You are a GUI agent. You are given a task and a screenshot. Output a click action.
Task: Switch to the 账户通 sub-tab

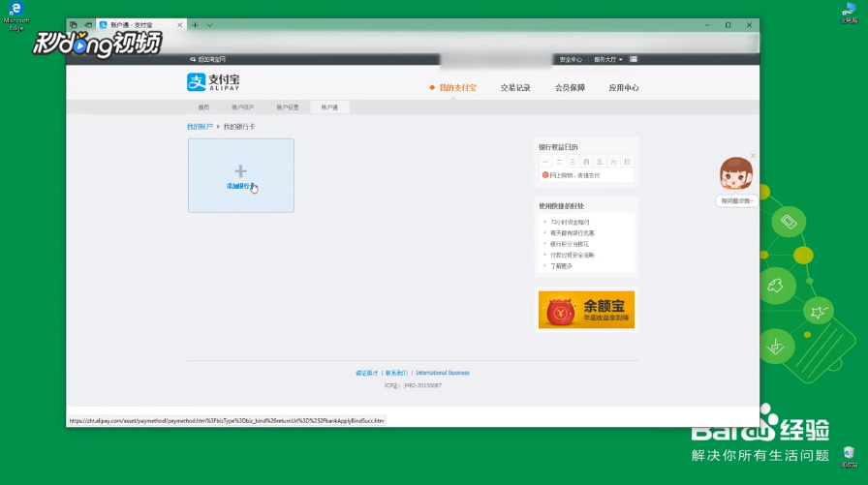329,107
